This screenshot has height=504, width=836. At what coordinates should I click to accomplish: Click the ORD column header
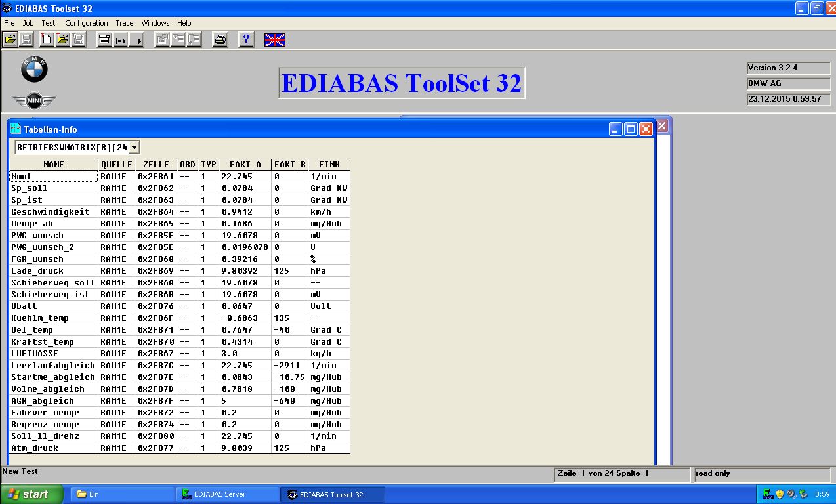pos(188,165)
